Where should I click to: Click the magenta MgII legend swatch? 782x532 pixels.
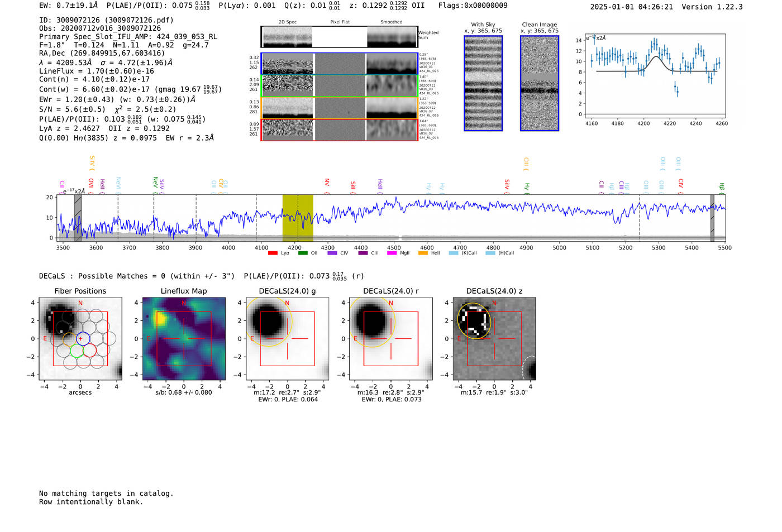[392, 253]
